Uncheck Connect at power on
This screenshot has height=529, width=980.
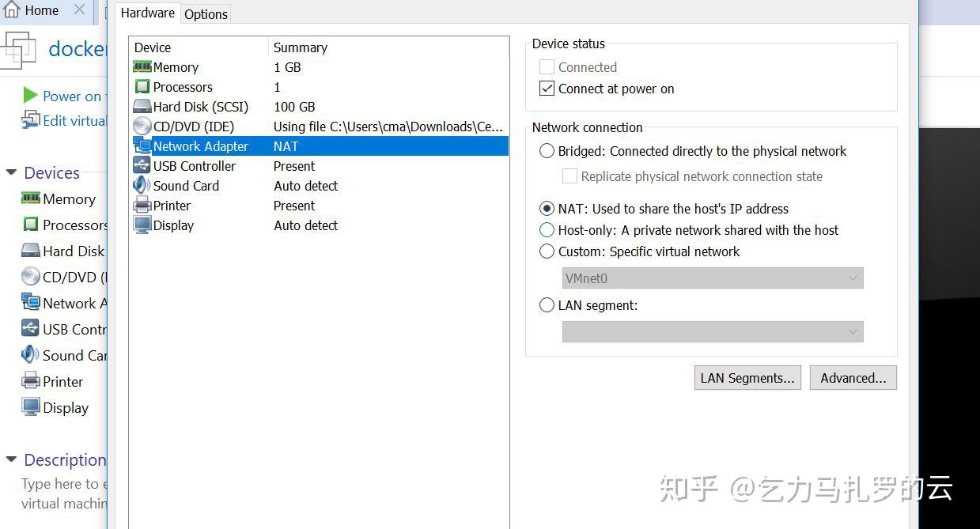coord(547,89)
